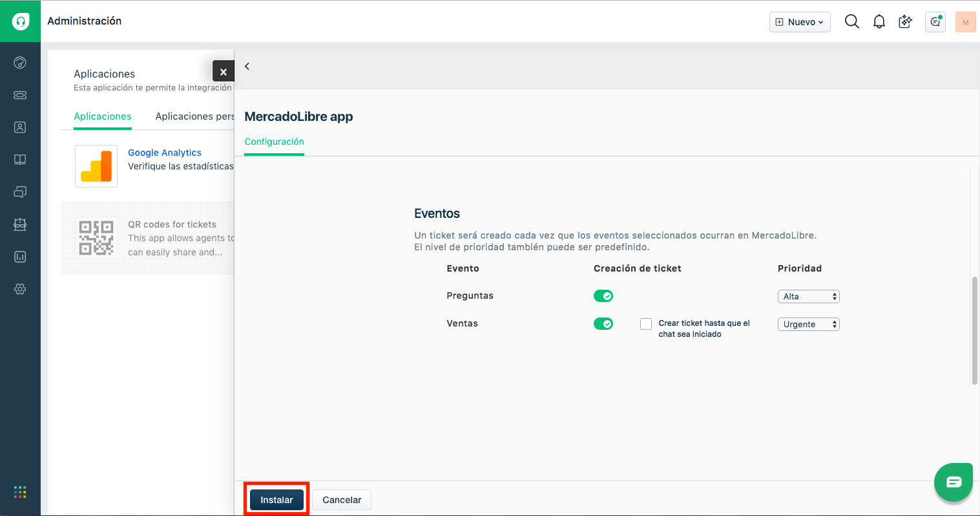Screen dimensions: 980x516
Task: Open the Ventas priority dropdown (Urgente)
Action: [808, 324]
